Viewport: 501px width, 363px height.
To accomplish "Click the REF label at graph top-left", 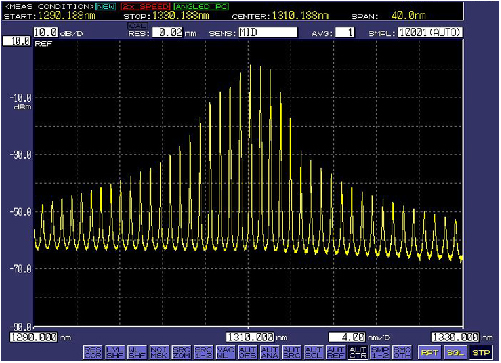I will [x=43, y=44].
